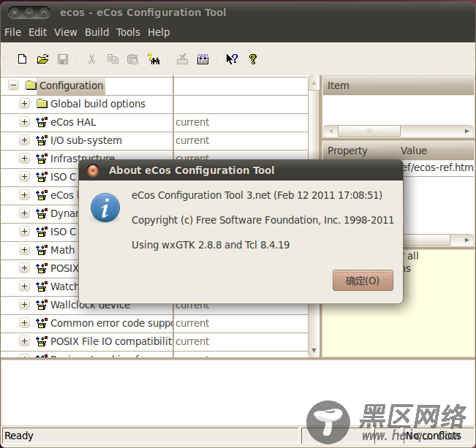Open Find with the binoculars icon
This screenshot has height=448, width=476.
point(154,59)
